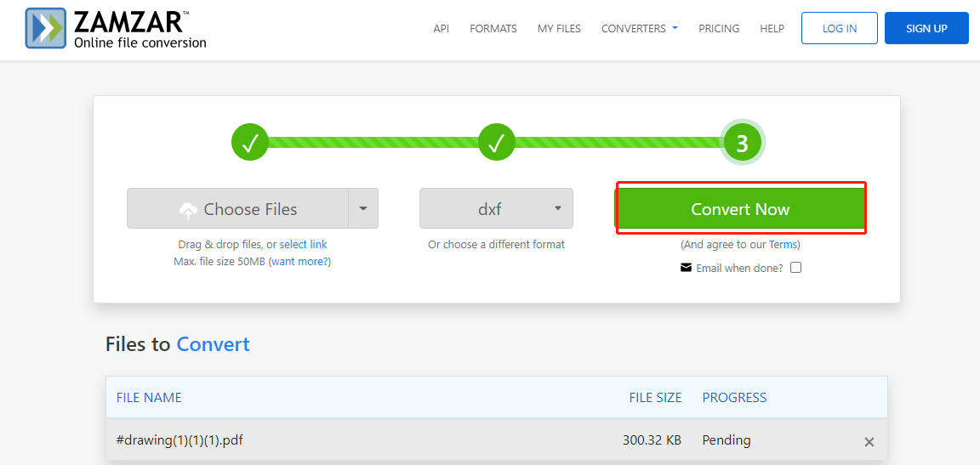The height and width of the screenshot is (465, 980).
Task: Open the PRICING page
Action: pyautogui.click(x=719, y=29)
